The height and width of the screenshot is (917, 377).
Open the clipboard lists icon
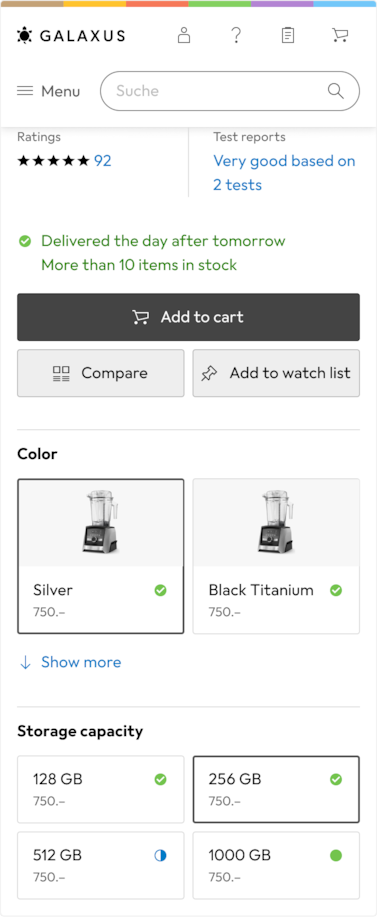pyautogui.click(x=288, y=36)
